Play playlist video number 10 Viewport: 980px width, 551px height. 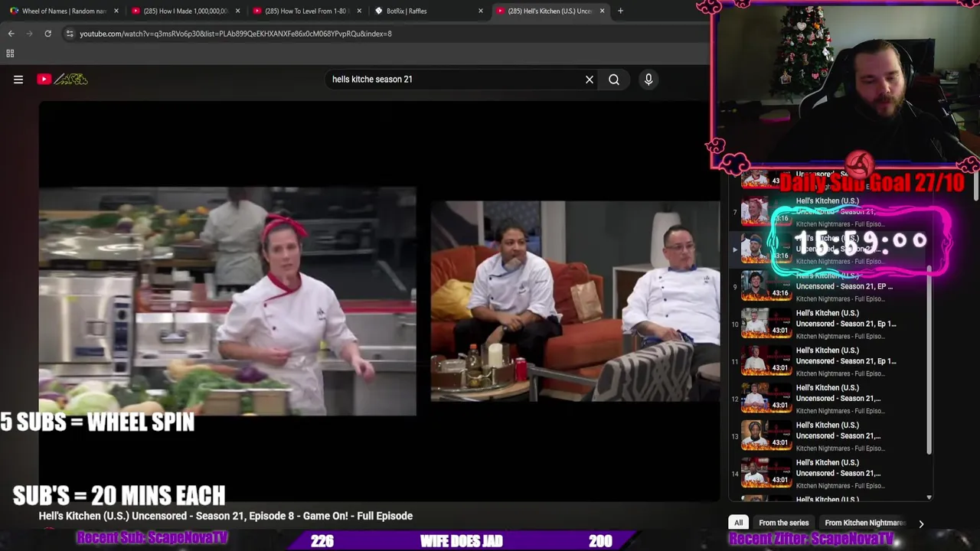click(x=831, y=324)
